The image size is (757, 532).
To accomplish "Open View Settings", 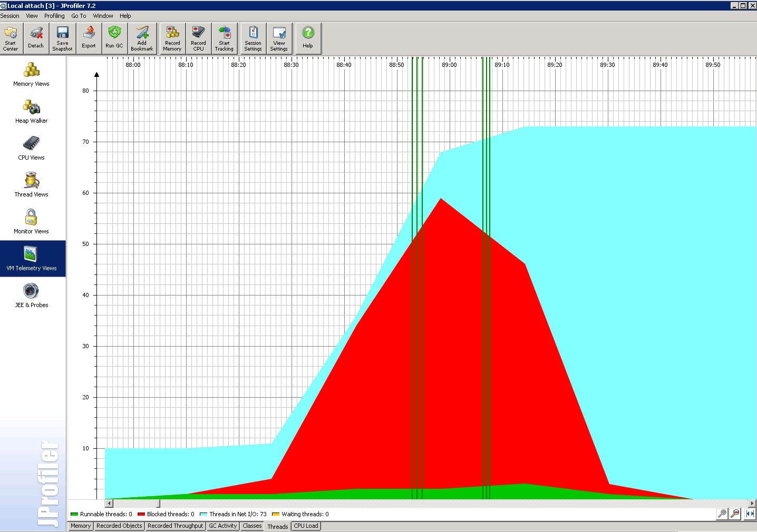I will 279,38.
